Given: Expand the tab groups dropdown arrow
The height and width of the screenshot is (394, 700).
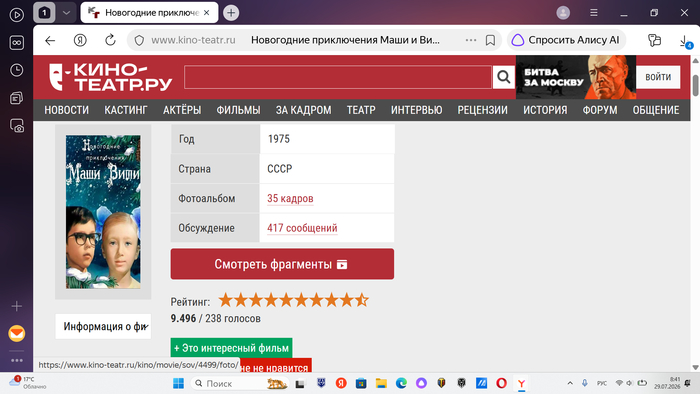Looking at the screenshot, I should [x=66, y=12].
